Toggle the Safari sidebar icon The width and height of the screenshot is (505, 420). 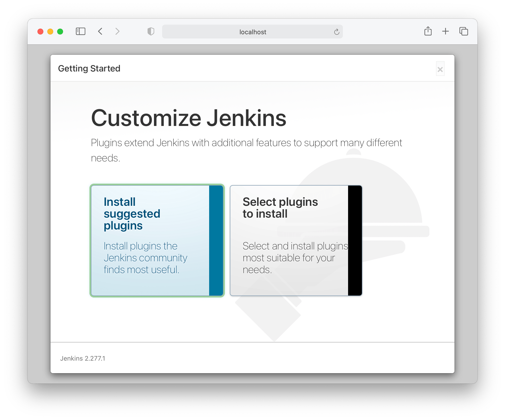(80, 32)
